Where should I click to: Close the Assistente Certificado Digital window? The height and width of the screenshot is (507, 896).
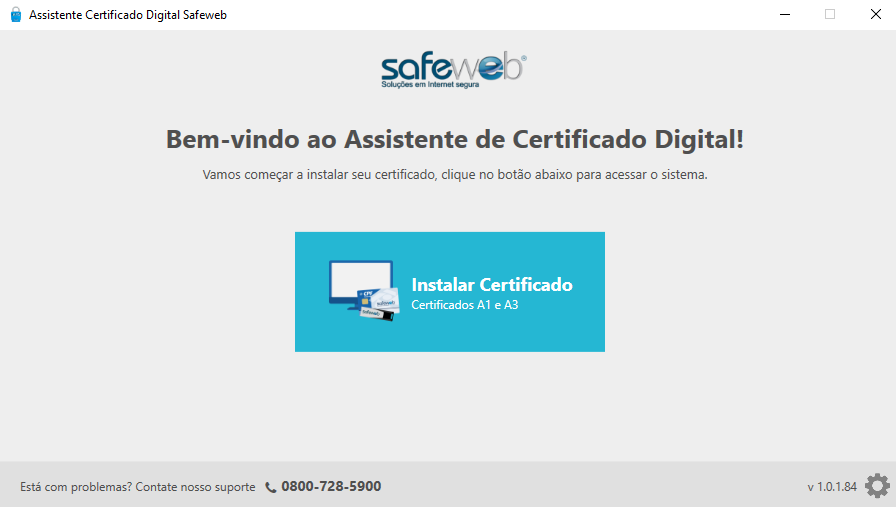875,14
